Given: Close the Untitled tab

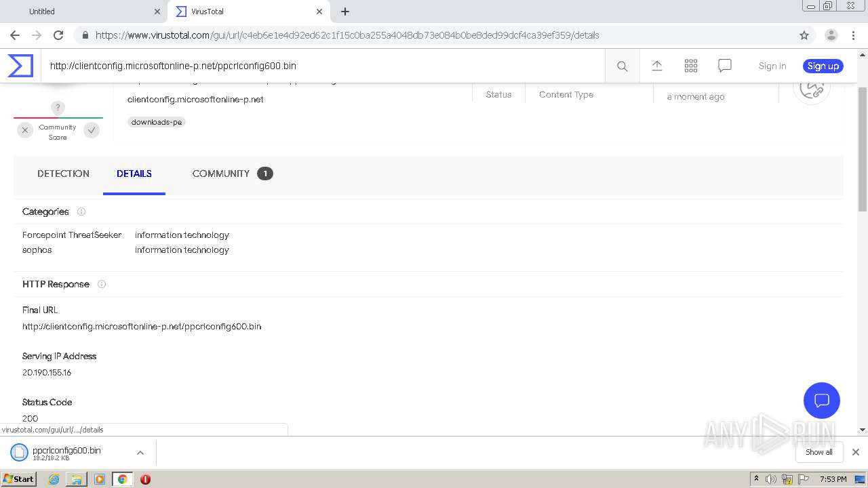Looking at the screenshot, I should click(x=157, y=12).
